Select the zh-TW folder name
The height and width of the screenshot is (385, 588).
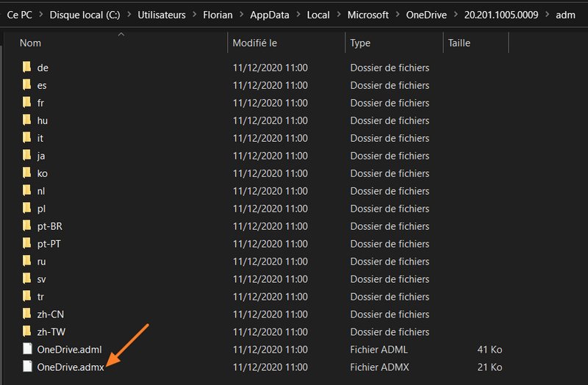pyautogui.click(x=51, y=332)
